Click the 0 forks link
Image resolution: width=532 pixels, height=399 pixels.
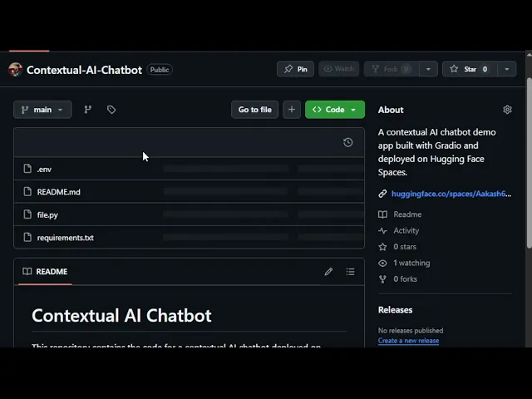[405, 279]
